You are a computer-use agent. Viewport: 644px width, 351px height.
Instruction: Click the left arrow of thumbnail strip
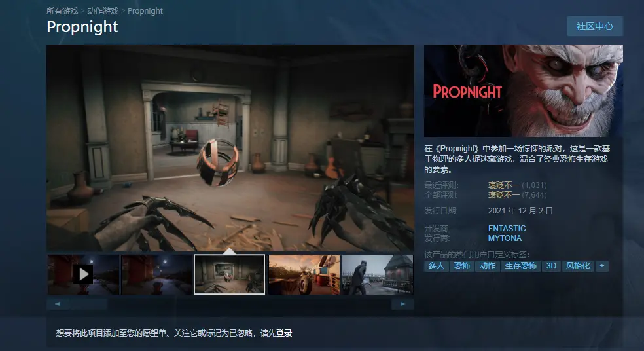pyautogui.click(x=57, y=304)
